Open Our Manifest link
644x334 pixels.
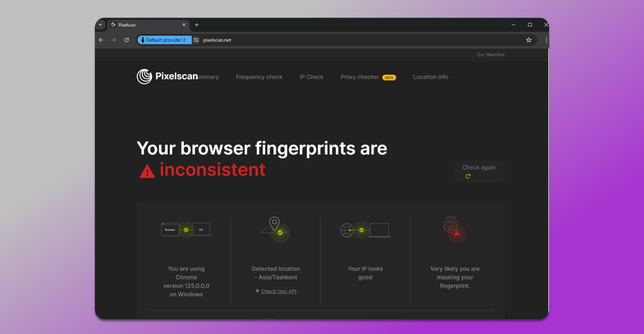click(x=490, y=55)
